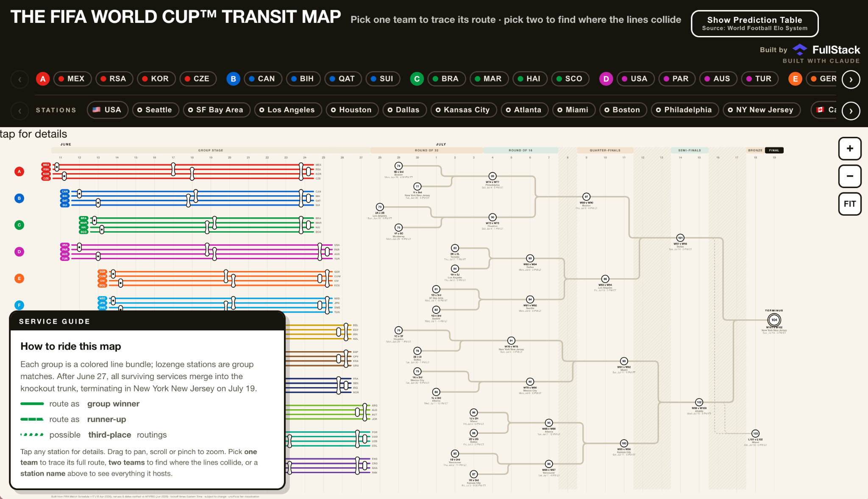The image size is (868, 499).
Task: Advance the stations row with right chevron
Action: 851,111
